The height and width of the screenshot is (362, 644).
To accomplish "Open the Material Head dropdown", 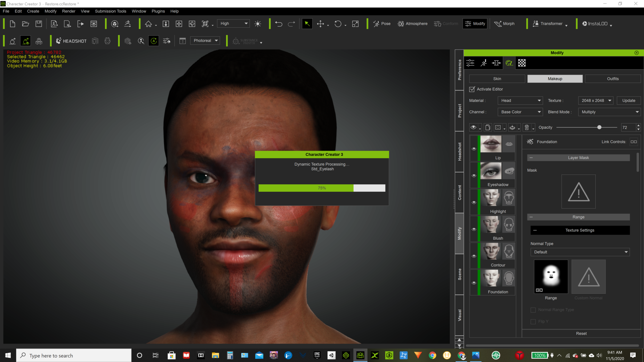I will tap(520, 100).
